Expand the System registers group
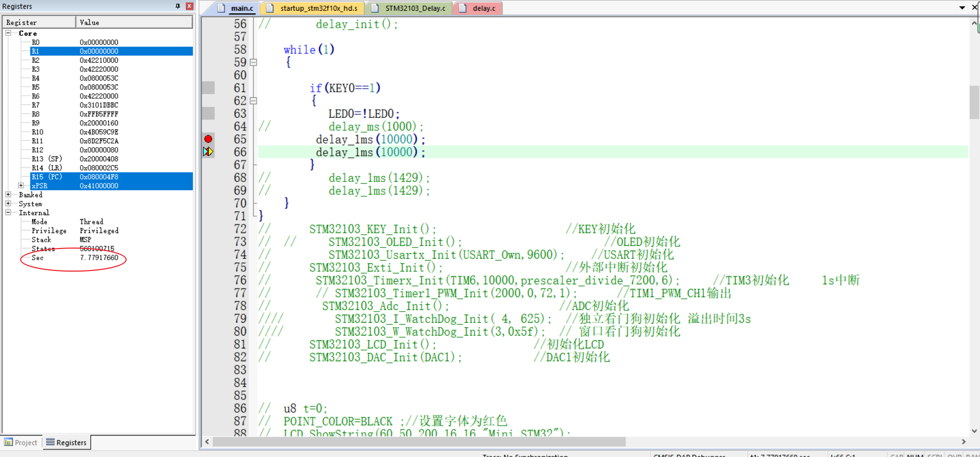980x457 pixels. point(8,203)
